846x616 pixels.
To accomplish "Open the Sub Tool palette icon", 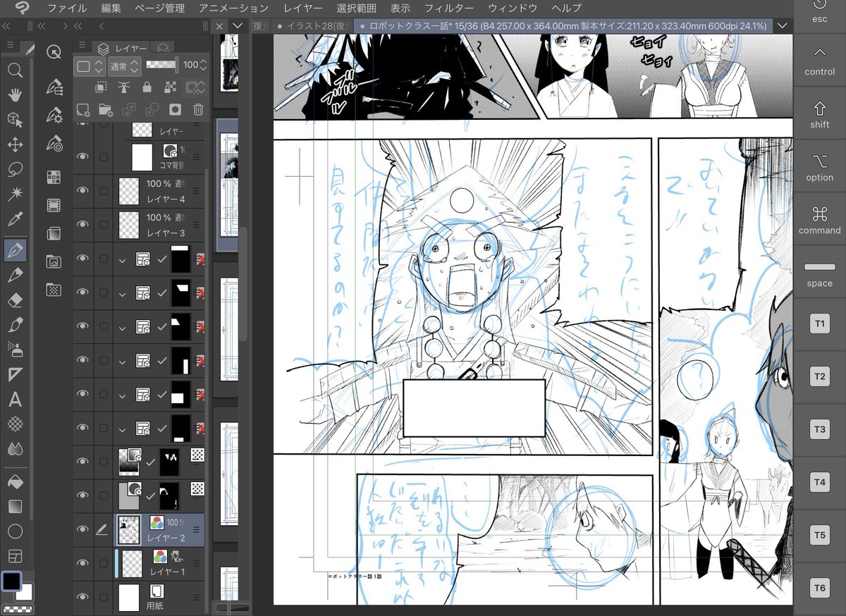I will (x=54, y=87).
